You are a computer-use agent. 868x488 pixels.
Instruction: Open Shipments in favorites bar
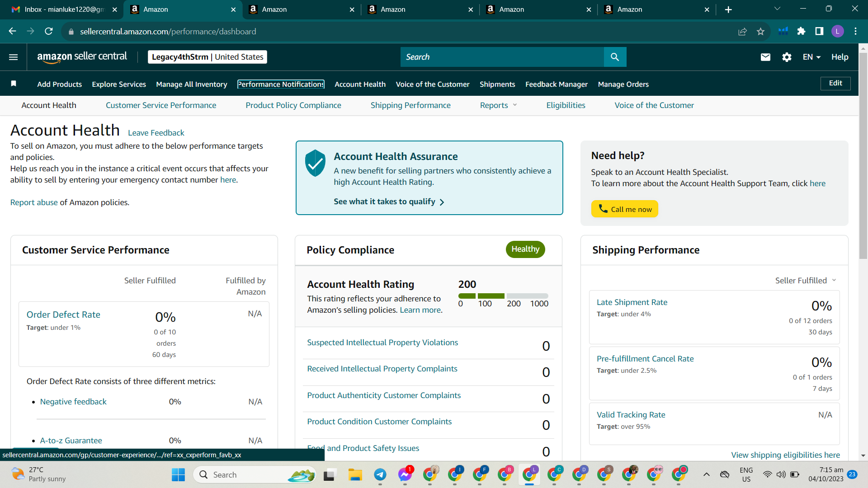click(x=497, y=84)
